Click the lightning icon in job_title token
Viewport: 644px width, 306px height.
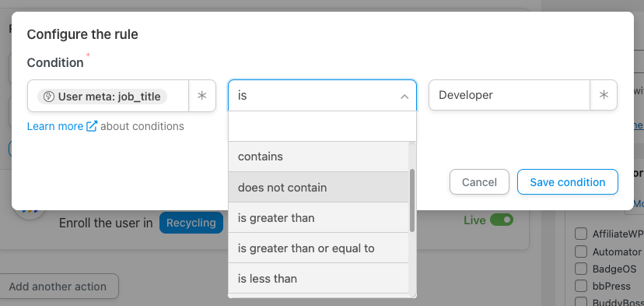[x=49, y=97]
